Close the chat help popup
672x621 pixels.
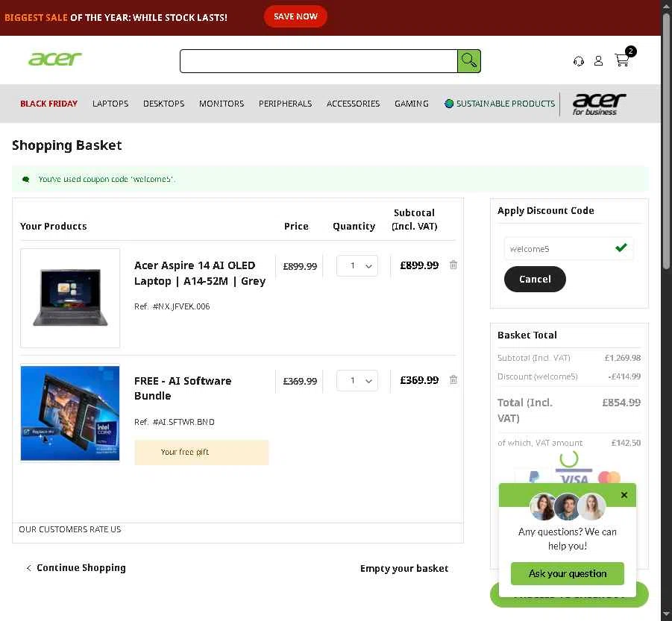pos(624,495)
